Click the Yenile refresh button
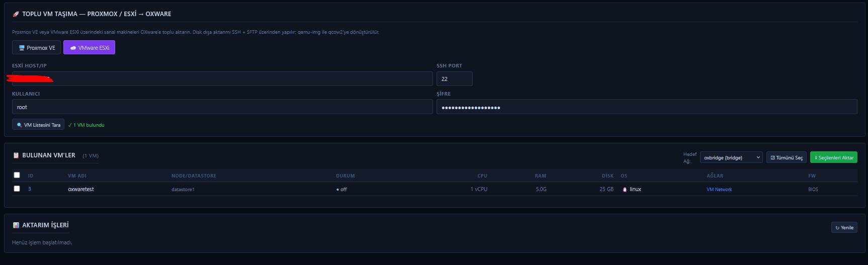 (844, 227)
